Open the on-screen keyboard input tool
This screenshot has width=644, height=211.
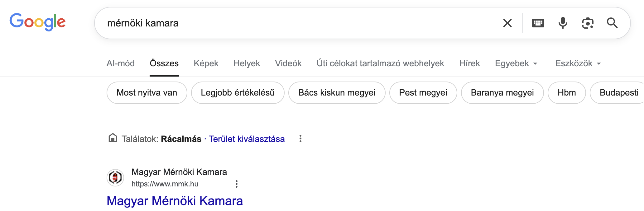[x=538, y=23]
